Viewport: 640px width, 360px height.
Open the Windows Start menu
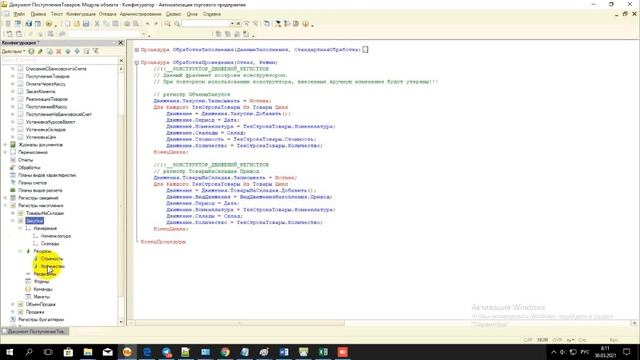click(x=9, y=352)
